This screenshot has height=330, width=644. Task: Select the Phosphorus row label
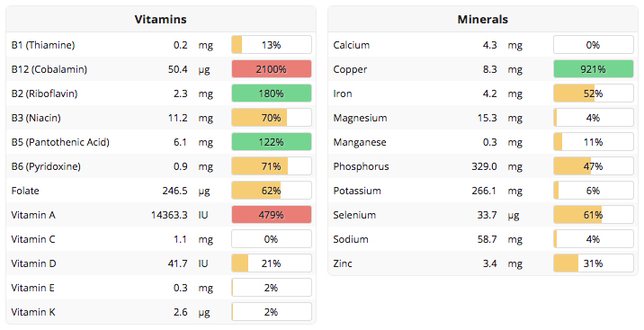361,166
